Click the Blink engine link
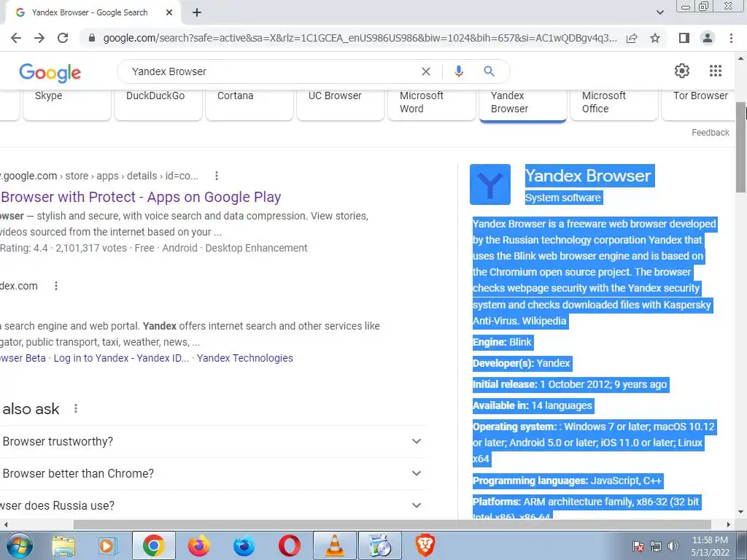The height and width of the screenshot is (560, 747). click(x=520, y=343)
